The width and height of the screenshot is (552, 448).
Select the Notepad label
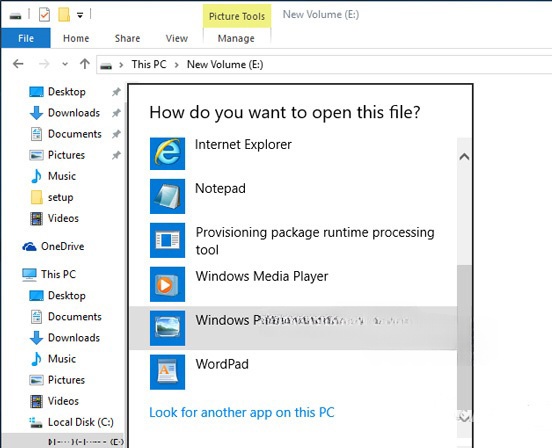[x=220, y=189]
